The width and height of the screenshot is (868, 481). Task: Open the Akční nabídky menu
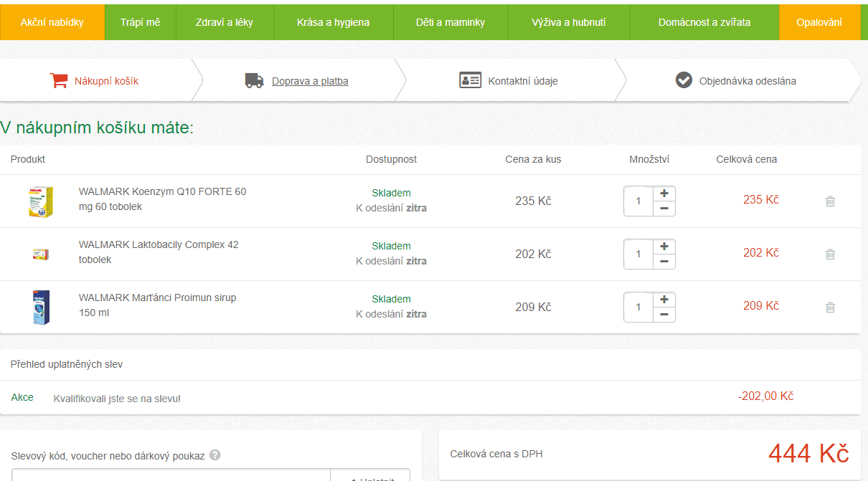[52, 22]
